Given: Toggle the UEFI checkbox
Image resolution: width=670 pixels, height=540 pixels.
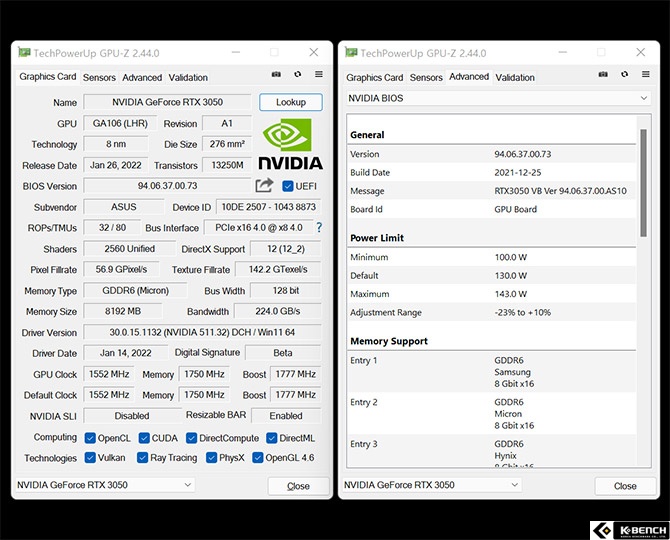Looking at the screenshot, I should tap(288, 186).
